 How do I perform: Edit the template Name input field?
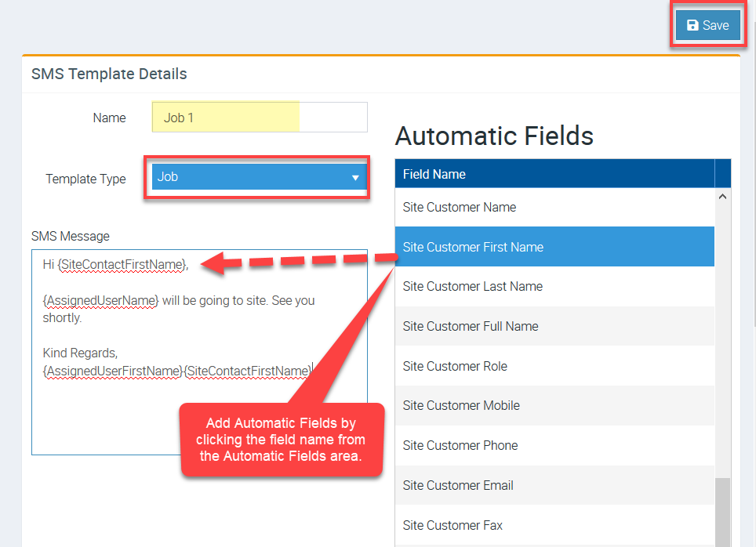pyautogui.click(x=259, y=118)
